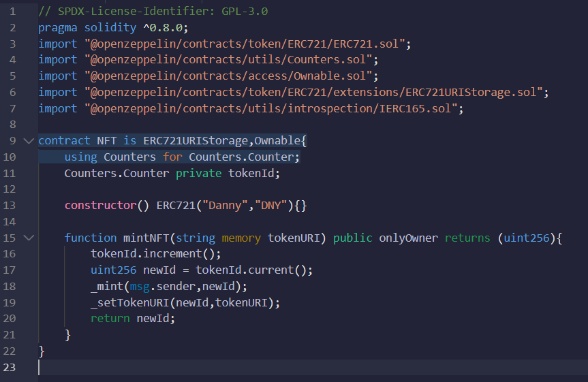This screenshot has height=382, width=588.
Task: Click '_mint' call on line 18
Action: (x=107, y=287)
